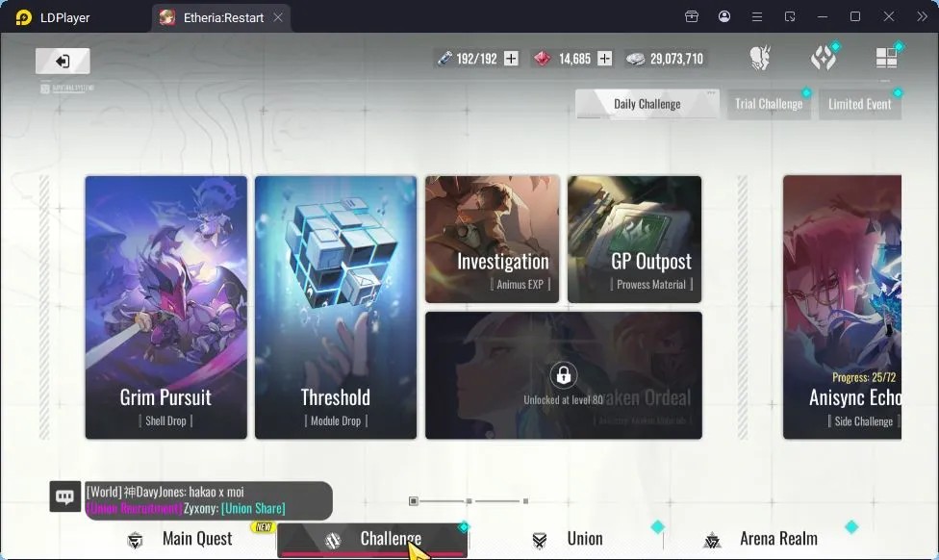Select Challenge in bottom navigation

(x=372, y=539)
